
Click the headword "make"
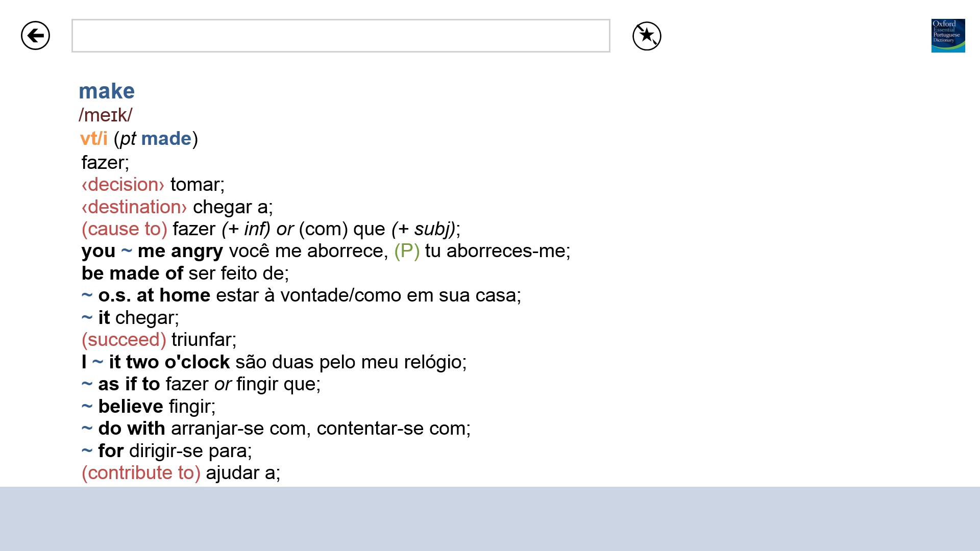(x=107, y=91)
